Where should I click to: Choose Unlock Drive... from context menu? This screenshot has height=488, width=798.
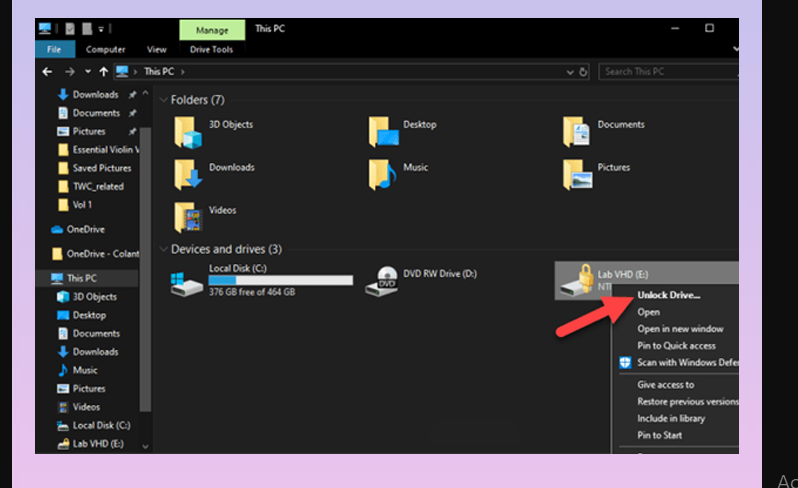[668, 295]
